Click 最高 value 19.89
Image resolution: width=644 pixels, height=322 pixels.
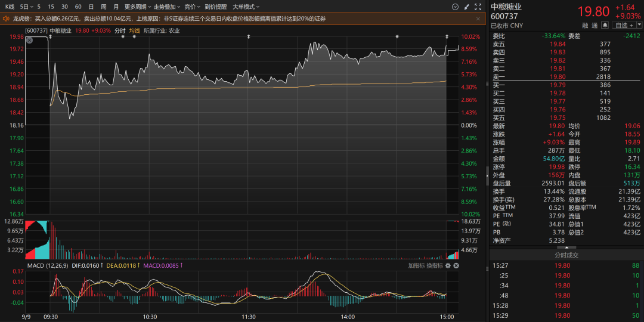point(634,142)
